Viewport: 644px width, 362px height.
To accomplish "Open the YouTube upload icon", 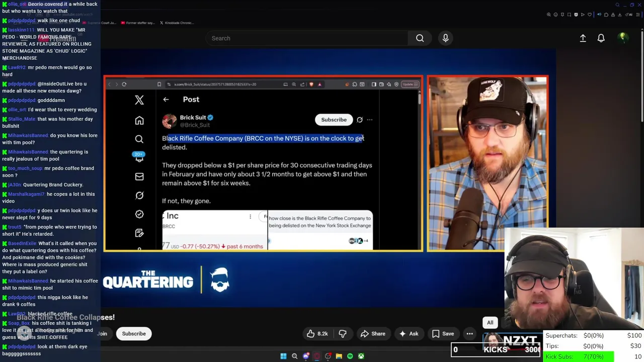I will (x=583, y=38).
